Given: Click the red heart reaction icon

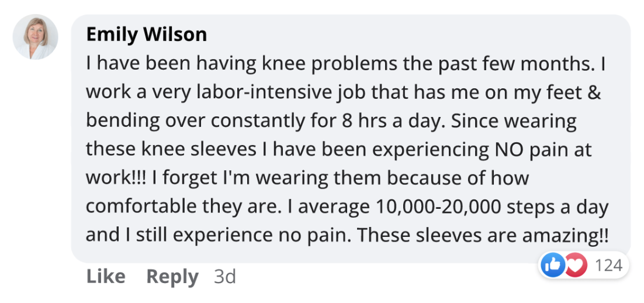Looking at the screenshot, I should (x=575, y=266).
